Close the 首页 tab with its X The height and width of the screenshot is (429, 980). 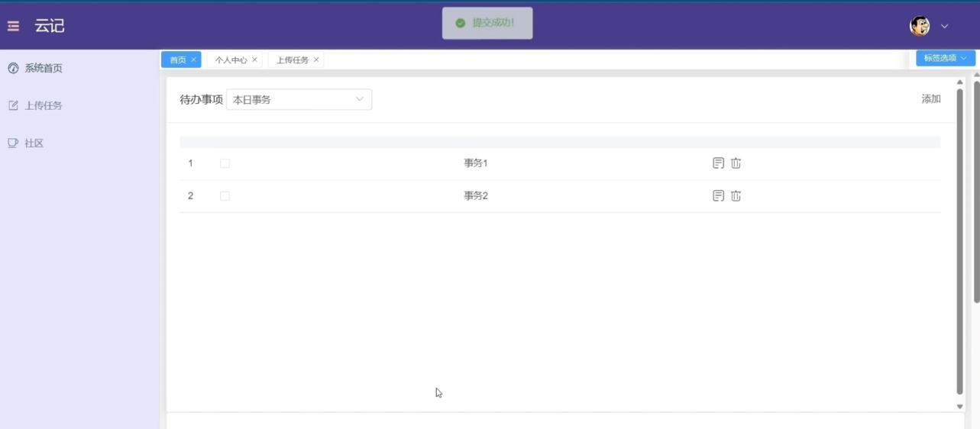(194, 60)
